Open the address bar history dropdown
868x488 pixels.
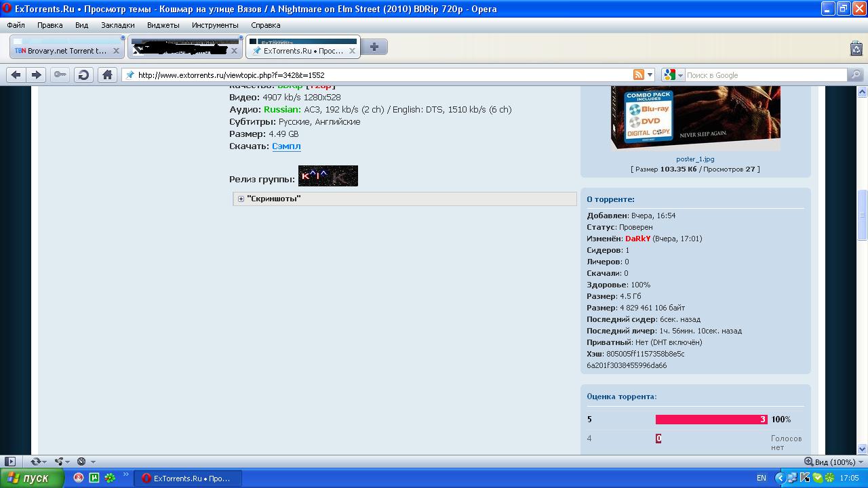click(x=650, y=75)
